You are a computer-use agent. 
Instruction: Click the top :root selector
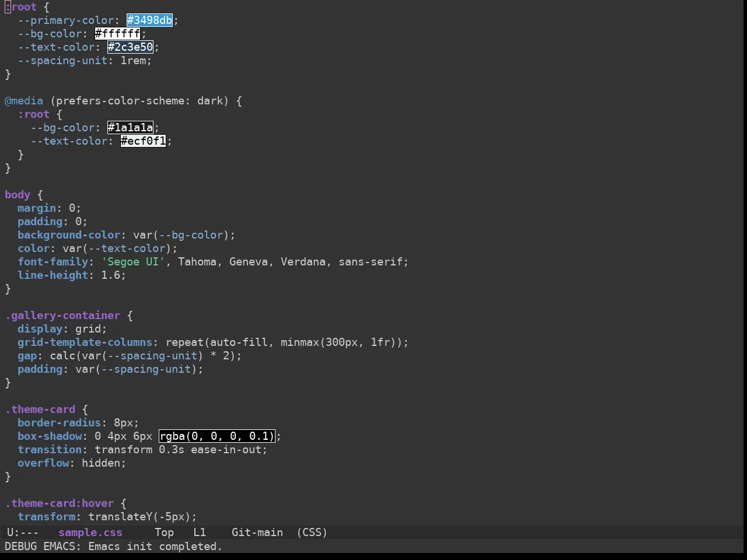pyautogui.click(x=21, y=7)
